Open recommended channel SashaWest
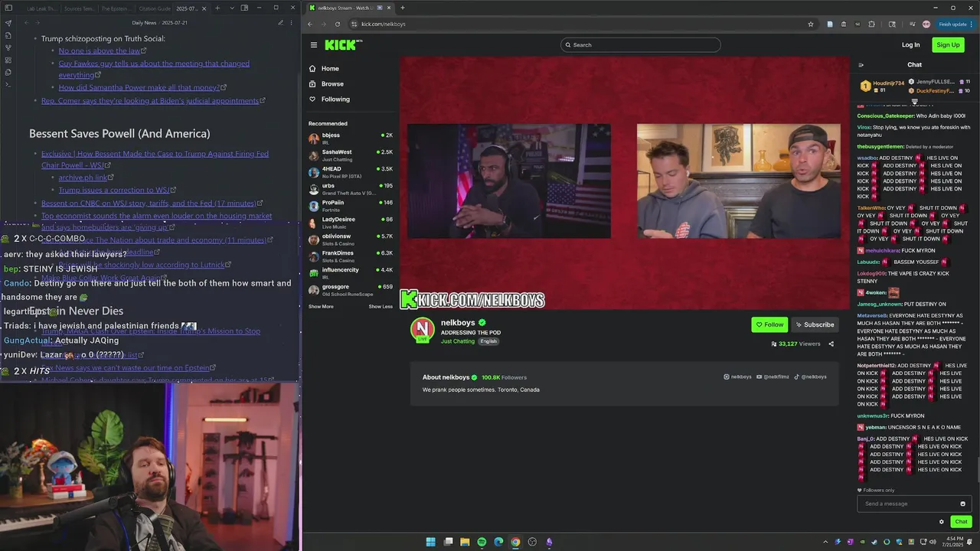Viewport: 980px width, 551px height. click(351, 155)
